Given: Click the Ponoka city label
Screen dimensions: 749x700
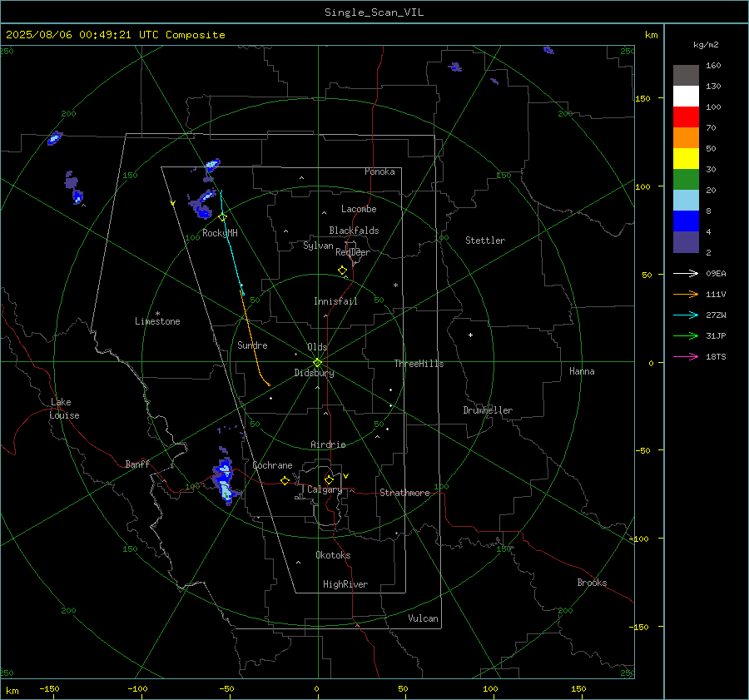Looking at the screenshot, I should [x=379, y=171].
